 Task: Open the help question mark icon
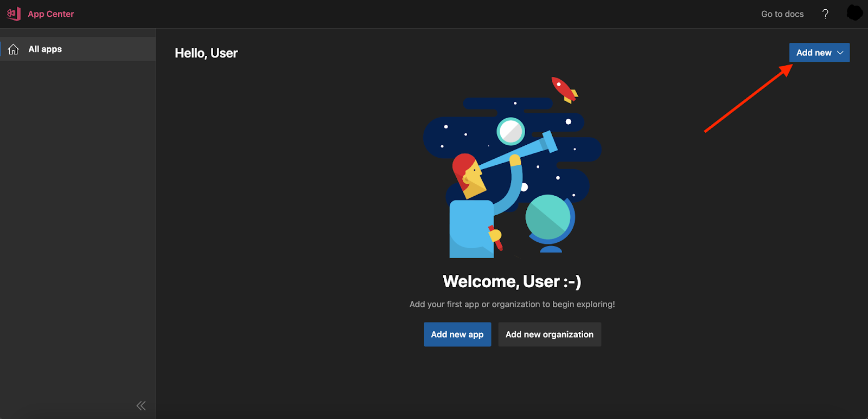[x=825, y=14]
